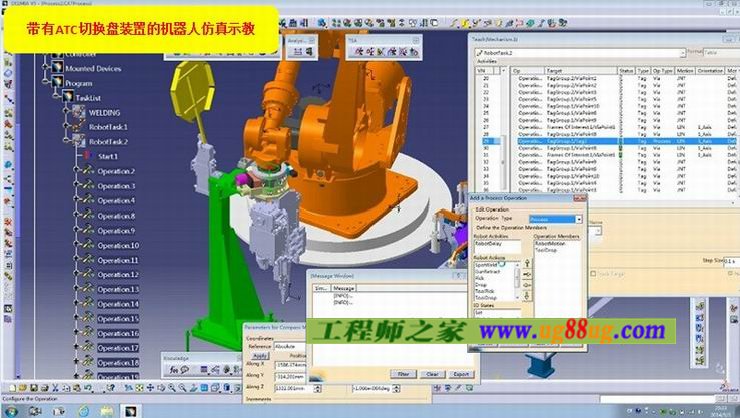Click the WELDING resource icon in tree

click(x=78, y=113)
